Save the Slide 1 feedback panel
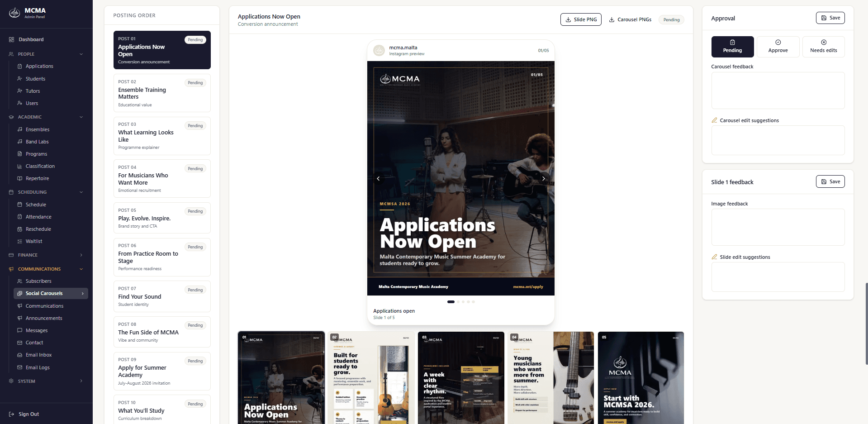The width and height of the screenshot is (868, 424). tap(830, 181)
